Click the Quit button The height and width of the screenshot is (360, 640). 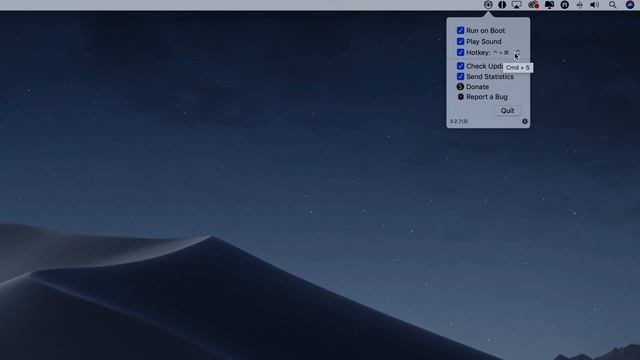[507, 111]
